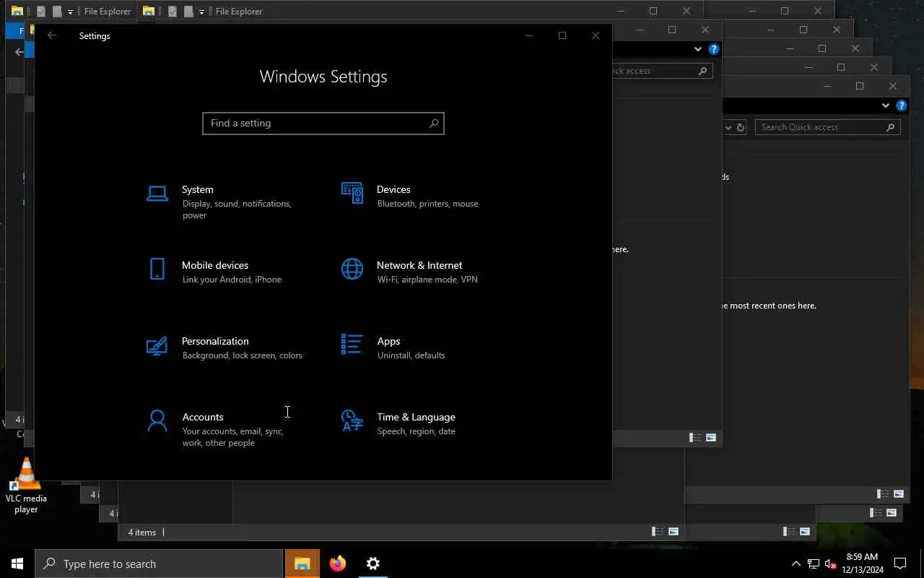This screenshot has width=924, height=578.
Task: Open Help in the File Explorer directly behind Settings
Action: 713,49
